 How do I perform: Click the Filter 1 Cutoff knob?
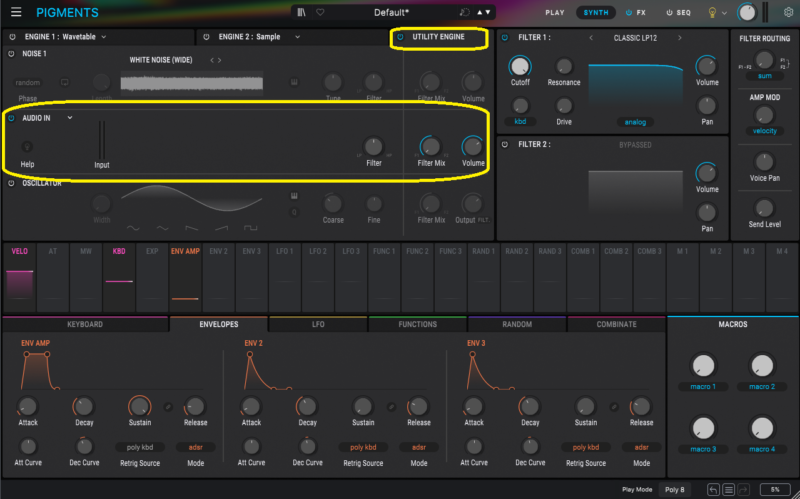520,66
